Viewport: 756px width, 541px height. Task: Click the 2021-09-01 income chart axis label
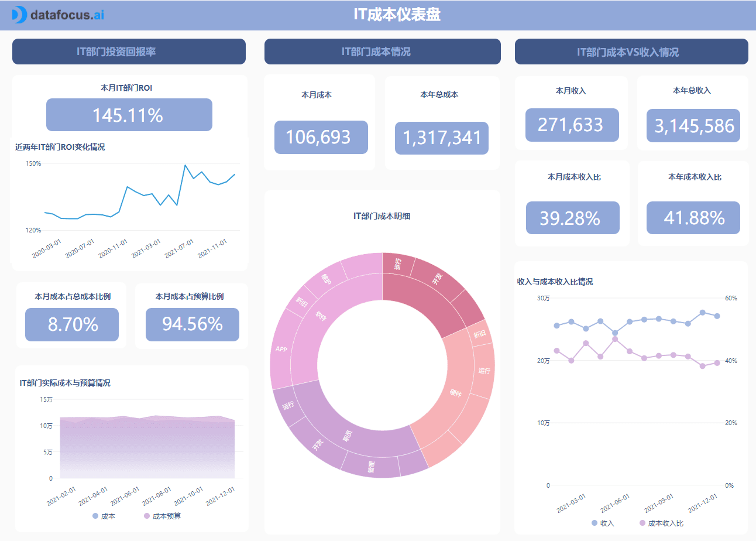coord(659,503)
